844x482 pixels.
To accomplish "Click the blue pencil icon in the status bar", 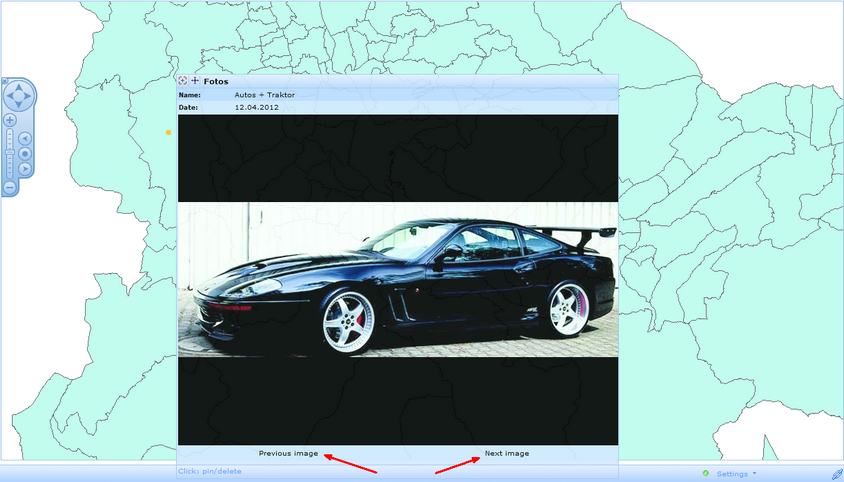I will coord(837,474).
